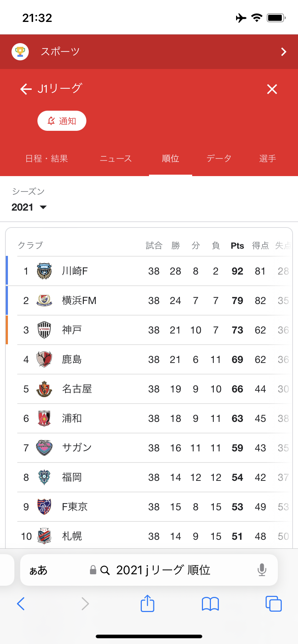Image resolution: width=298 pixels, height=644 pixels.
Task: Tap the microphone in address bar
Action: coord(262,570)
